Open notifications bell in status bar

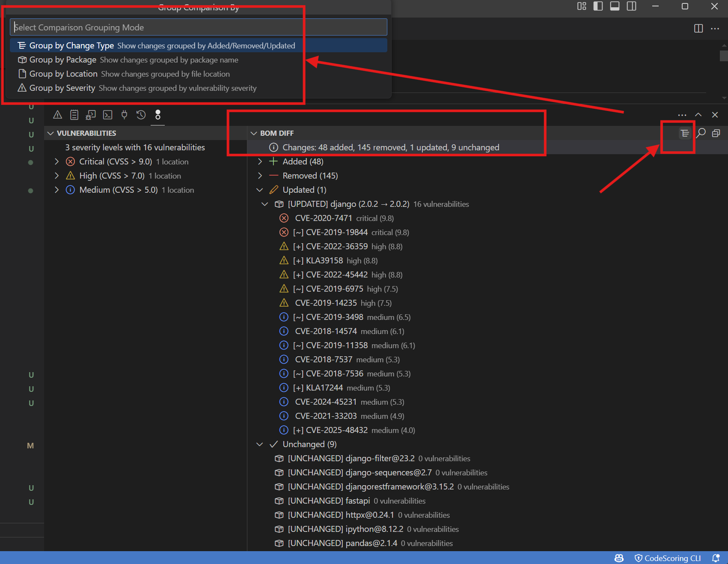pos(716,558)
